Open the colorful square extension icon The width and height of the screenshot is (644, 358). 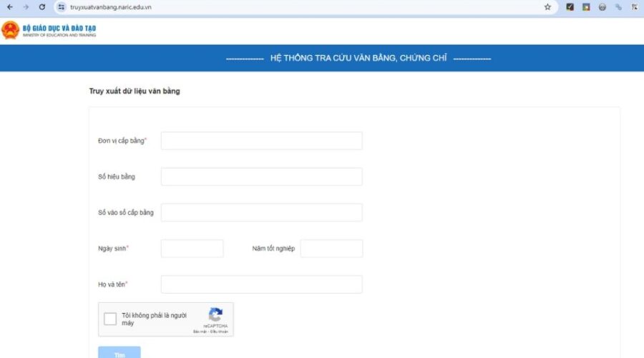coord(586,7)
